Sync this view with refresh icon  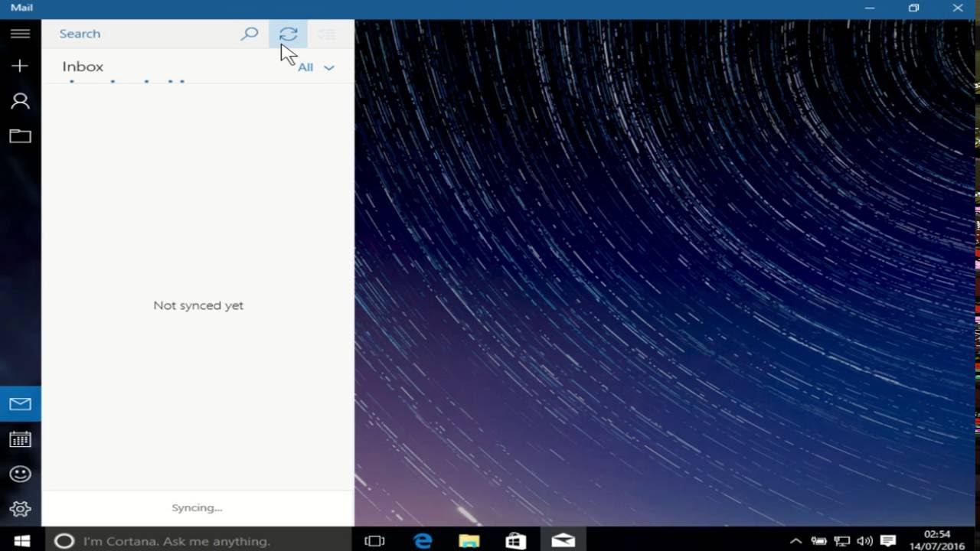click(x=288, y=34)
